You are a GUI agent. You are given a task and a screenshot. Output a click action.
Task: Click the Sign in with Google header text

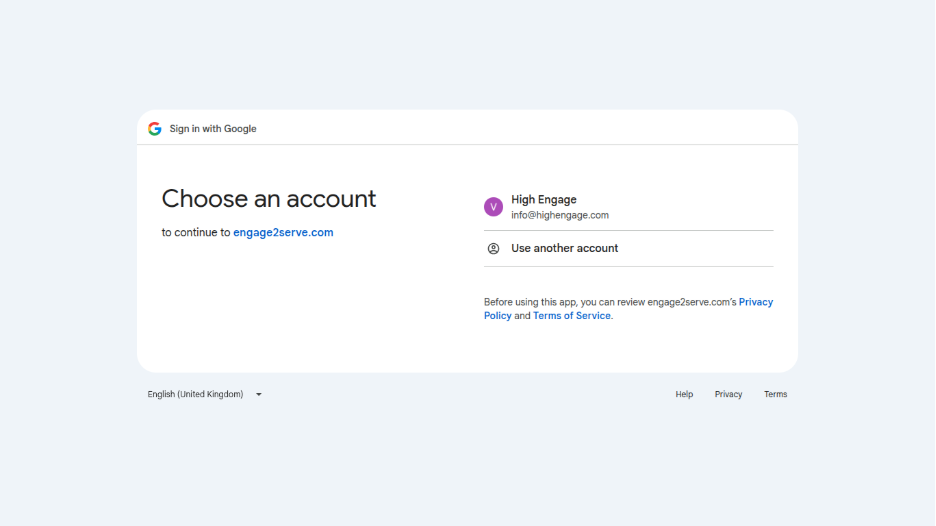coord(213,128)
